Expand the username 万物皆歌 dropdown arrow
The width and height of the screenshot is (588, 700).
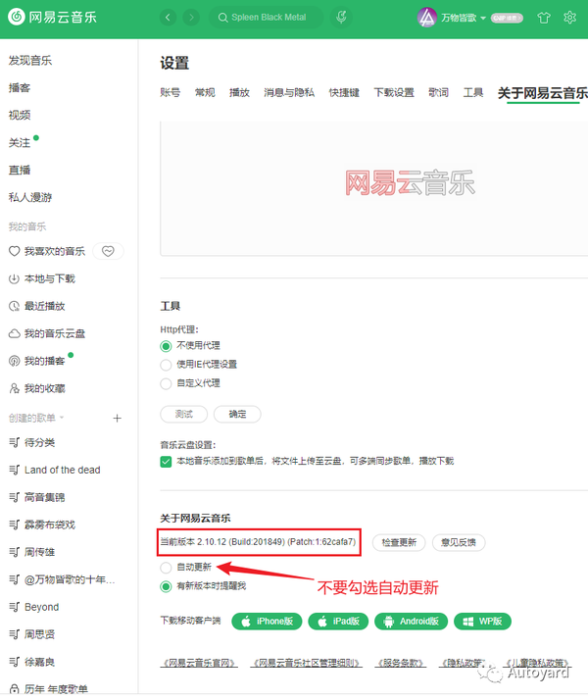click(483, 19)
